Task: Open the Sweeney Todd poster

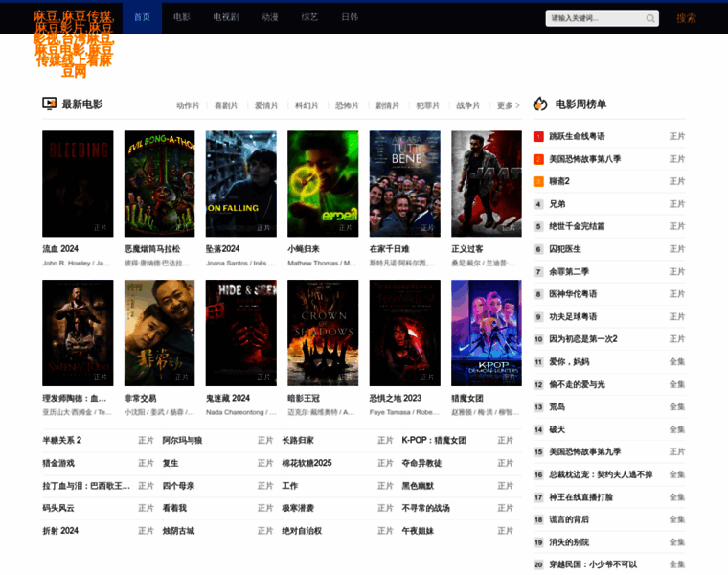Action: point(78,333)
